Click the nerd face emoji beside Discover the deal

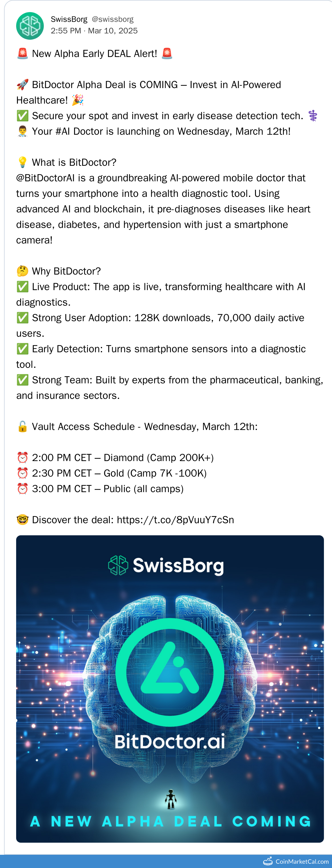point(22,520)
